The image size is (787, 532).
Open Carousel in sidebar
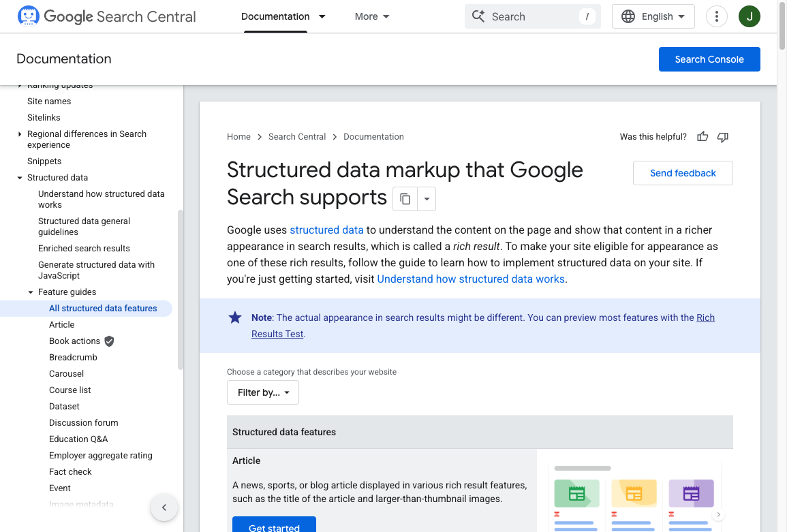click(x=66, y=374)
